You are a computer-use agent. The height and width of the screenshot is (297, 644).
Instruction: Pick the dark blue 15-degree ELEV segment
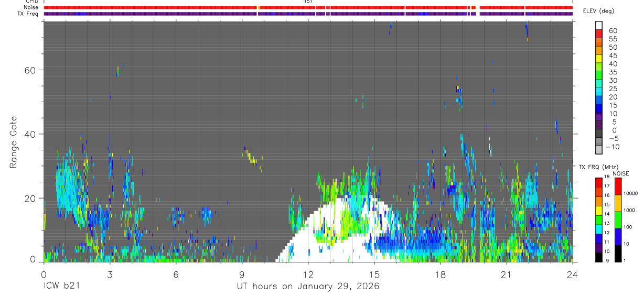[x=599, y=107]
